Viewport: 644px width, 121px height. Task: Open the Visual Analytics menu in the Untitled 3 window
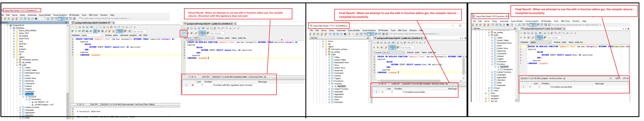[60, 15]
